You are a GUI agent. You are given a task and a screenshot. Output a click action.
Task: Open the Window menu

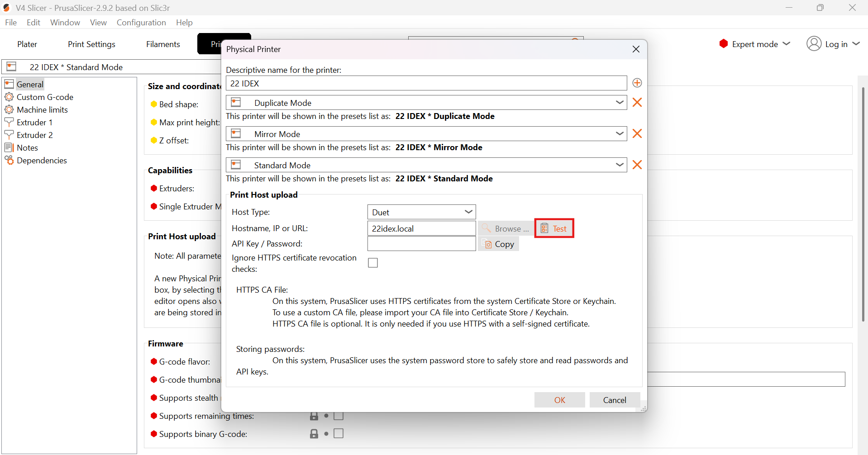65,22
